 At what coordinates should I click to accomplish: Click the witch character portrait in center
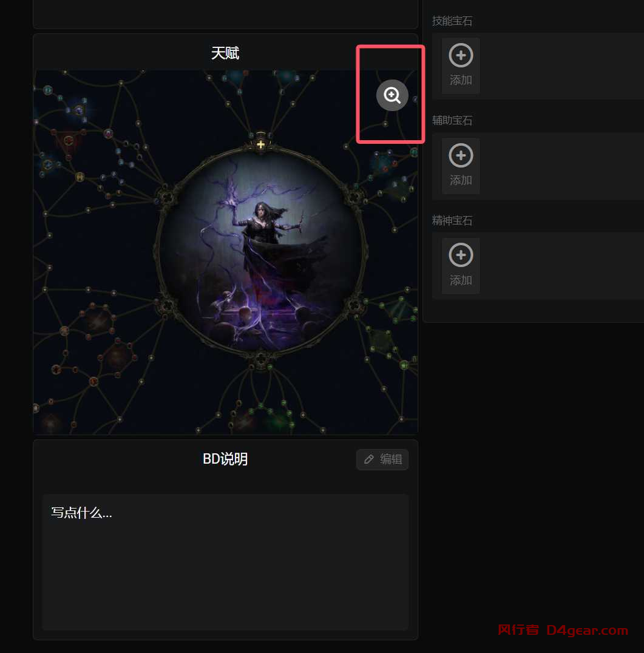[x=261, y=251]
